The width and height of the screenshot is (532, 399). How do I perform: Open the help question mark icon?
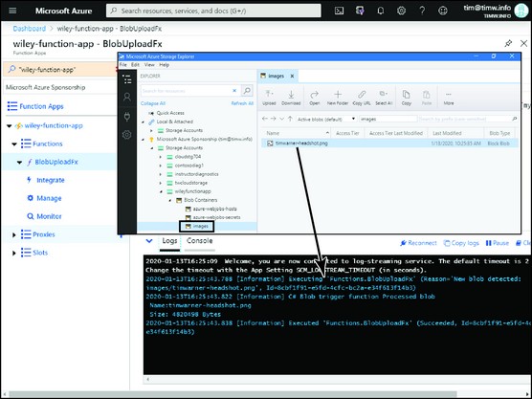[x=422, y=11]
